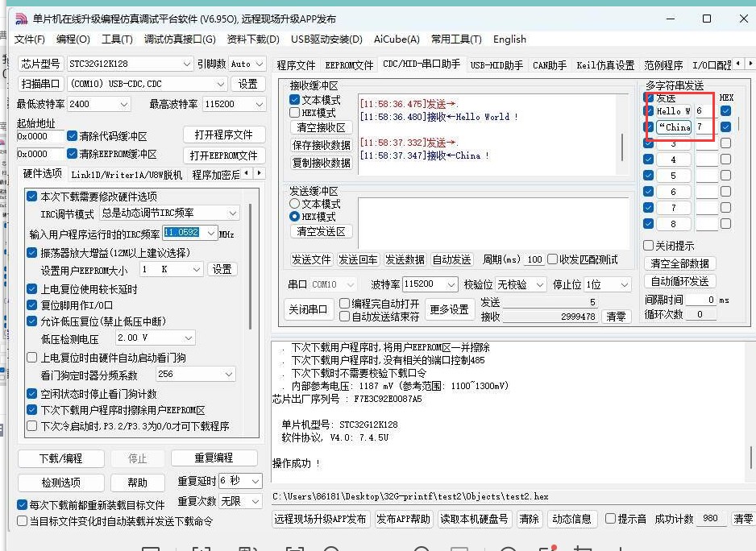The width and height of the screenshot is (756, 551).
Task: Click the 检测选项 button
Action: pyautogui.click(x=60, y=483)
